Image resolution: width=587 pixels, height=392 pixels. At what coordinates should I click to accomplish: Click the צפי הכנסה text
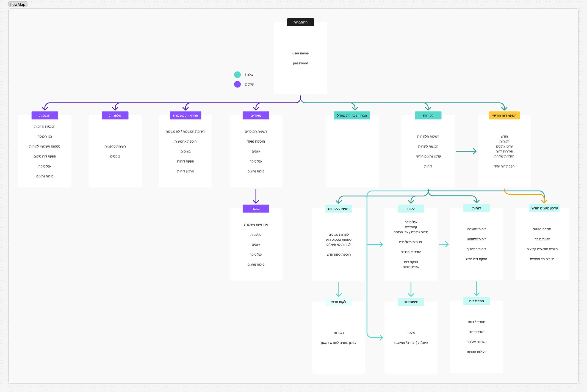(x=45, y=136)
